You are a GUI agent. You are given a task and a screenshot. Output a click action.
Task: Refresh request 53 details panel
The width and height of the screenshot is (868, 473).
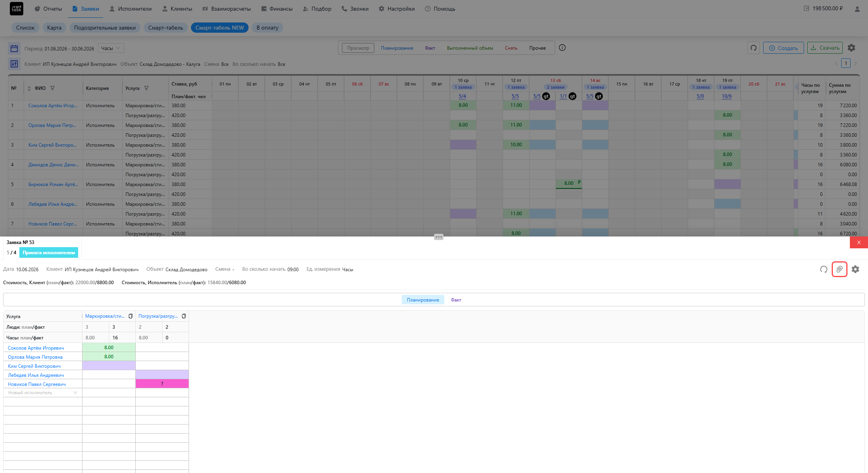(824, 269)
